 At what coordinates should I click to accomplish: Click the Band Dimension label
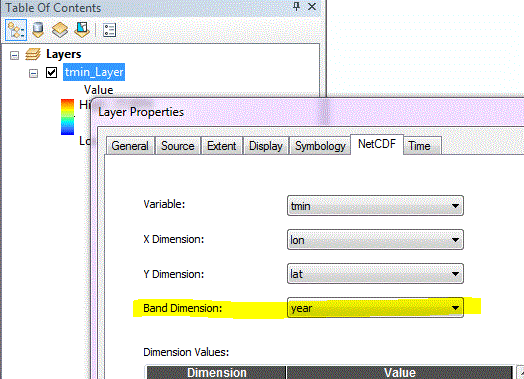point(182,308)
